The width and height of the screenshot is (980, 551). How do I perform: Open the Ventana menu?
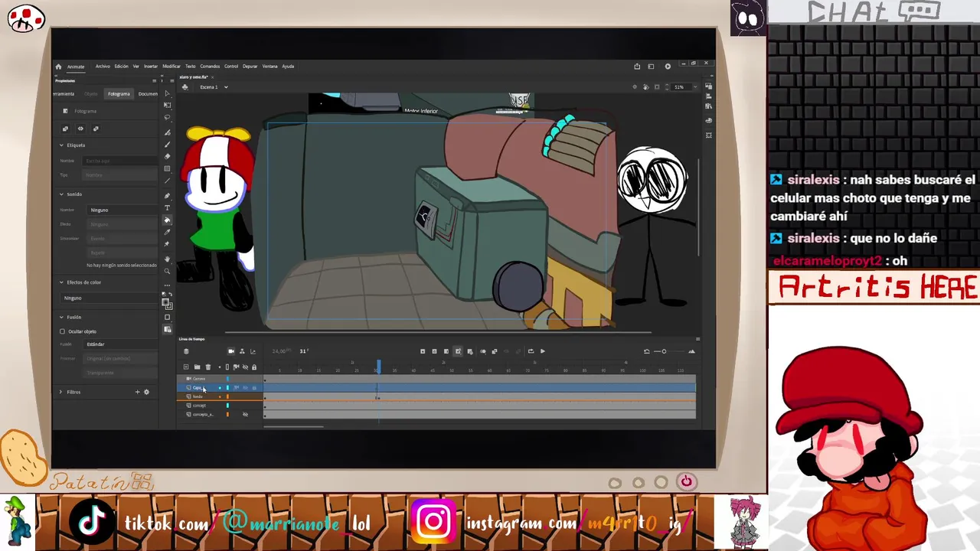coord(269,67)
